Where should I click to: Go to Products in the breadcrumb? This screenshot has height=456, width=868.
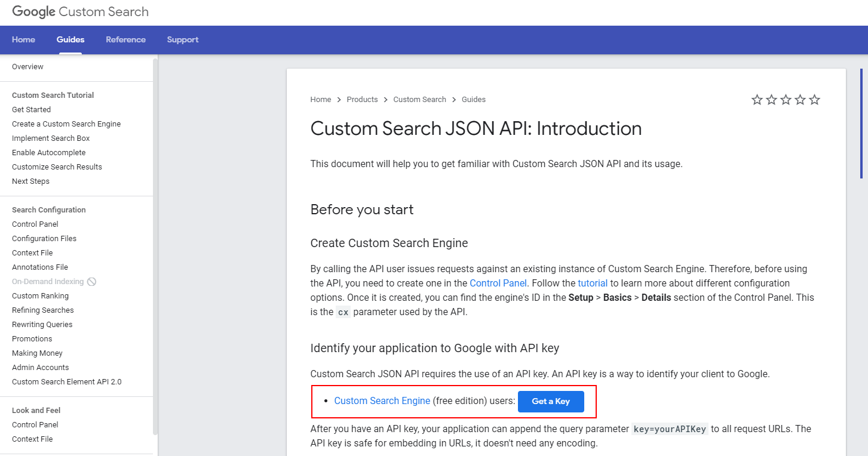click(362, 100)
